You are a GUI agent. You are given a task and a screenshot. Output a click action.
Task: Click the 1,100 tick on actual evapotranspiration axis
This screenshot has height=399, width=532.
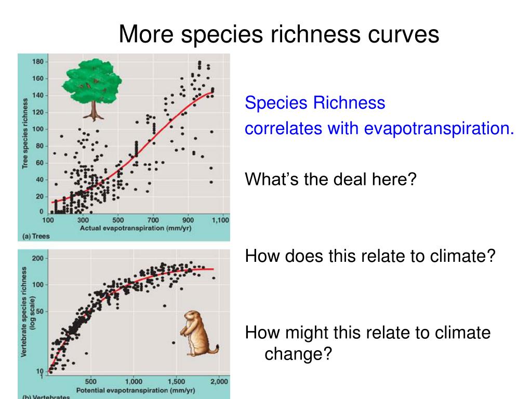tap(220, 220)
